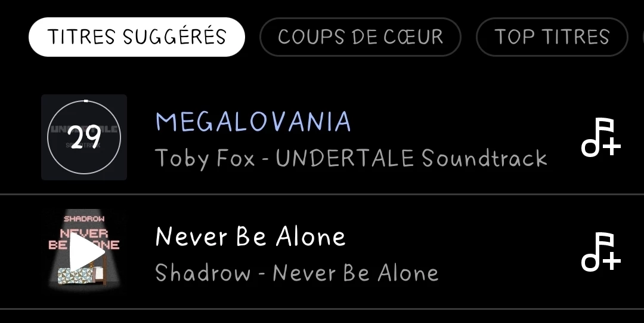The width and height of the screenshot is (644, 323).
Task: Select the TITRES SUGGÉRÉS tab
Action: click(x=137, y=37)
